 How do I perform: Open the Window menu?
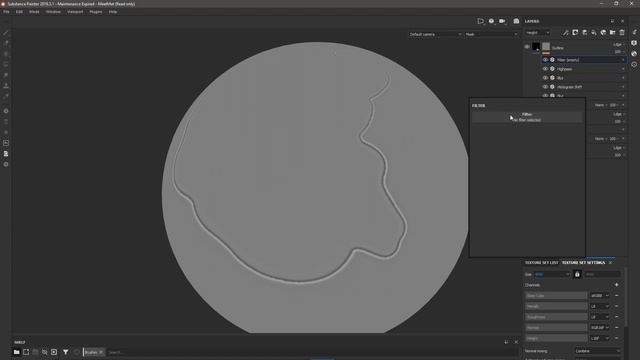[x=53, y=12]
